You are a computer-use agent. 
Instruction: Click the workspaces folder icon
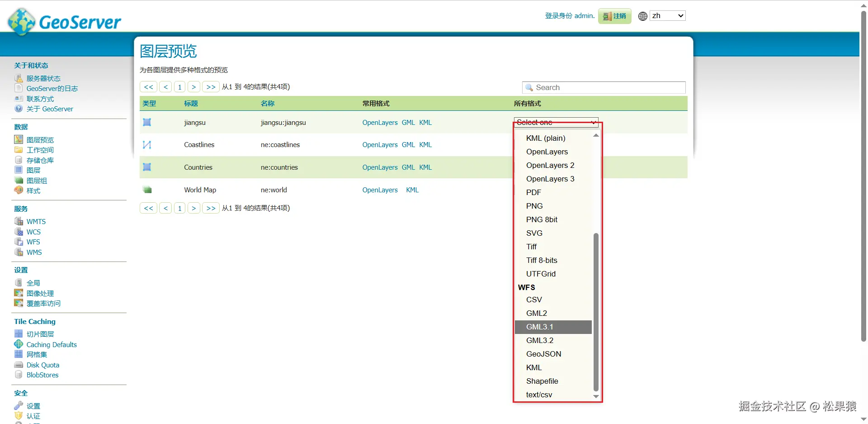tap(19, 150)
